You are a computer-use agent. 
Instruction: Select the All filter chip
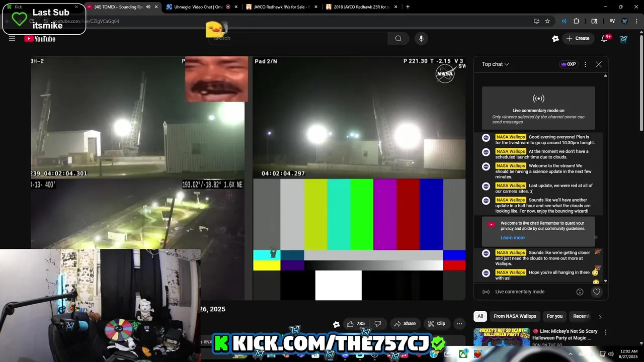coord(480,316)
